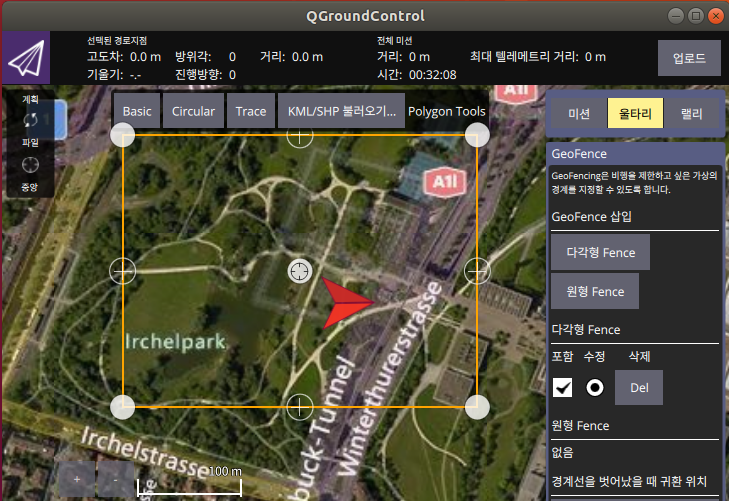This screenshot has width=729, height=501.
Task: Add vertex on bottom fence edge
Action: tap(299, 407)
